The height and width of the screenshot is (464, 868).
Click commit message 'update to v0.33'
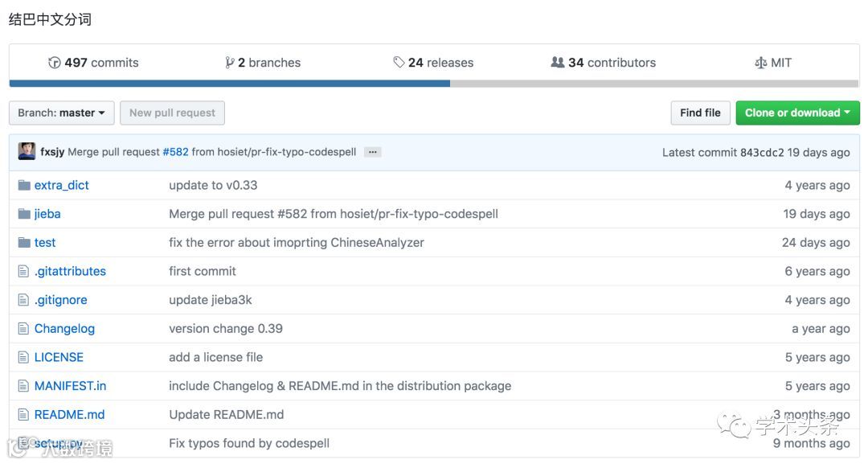(x=213, y=185)
